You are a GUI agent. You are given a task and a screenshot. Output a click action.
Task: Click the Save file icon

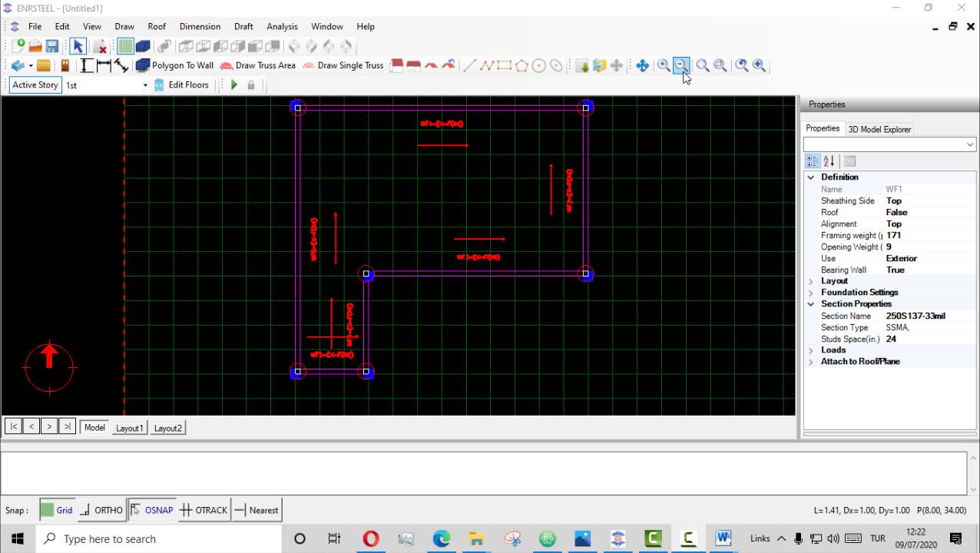click(x=52, y=47)
